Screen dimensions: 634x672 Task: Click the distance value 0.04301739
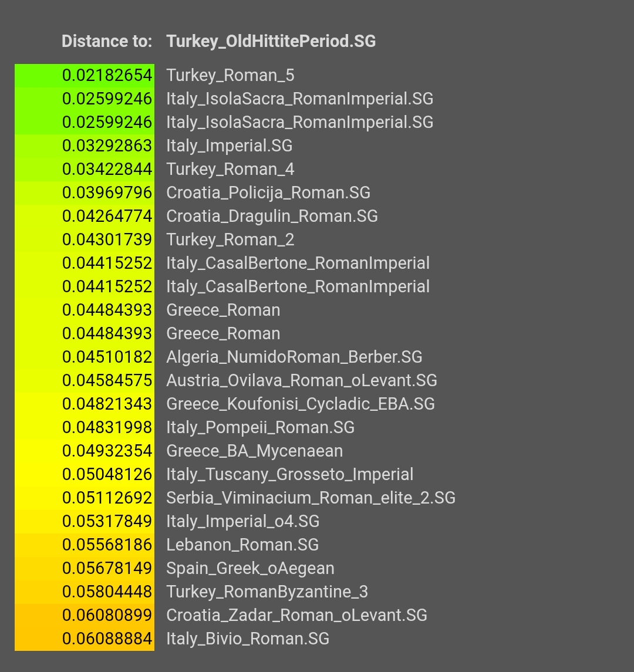click(107, 239)
